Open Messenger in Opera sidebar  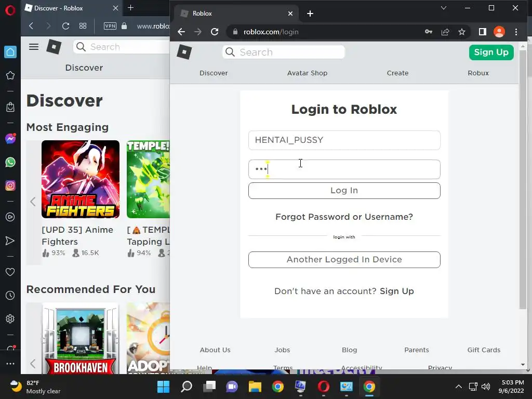10,138
